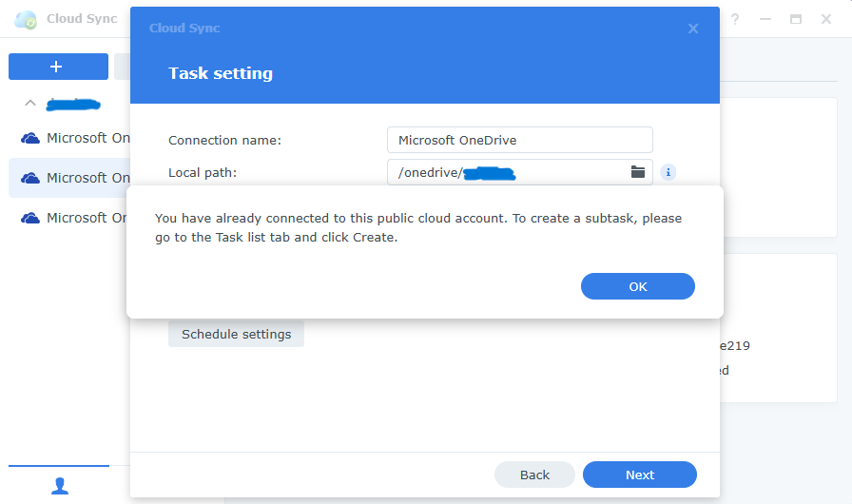Click the Local path text field

pos(507,172)
